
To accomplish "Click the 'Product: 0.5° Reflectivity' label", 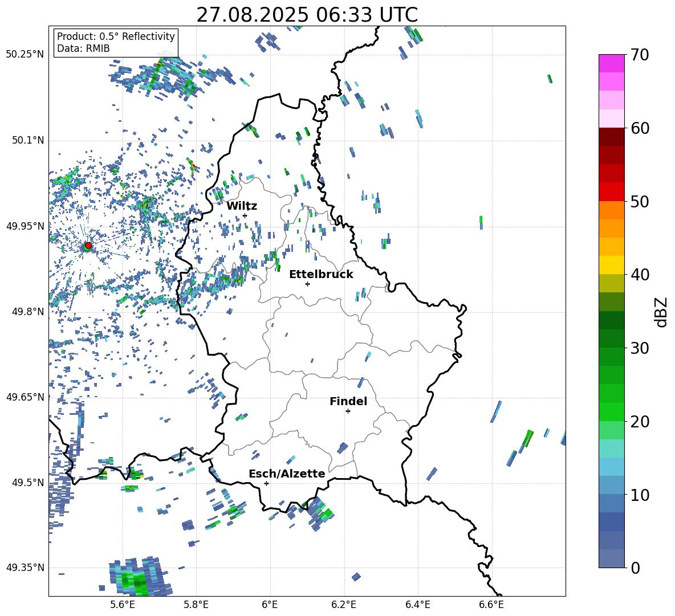I will click(116, 36).
